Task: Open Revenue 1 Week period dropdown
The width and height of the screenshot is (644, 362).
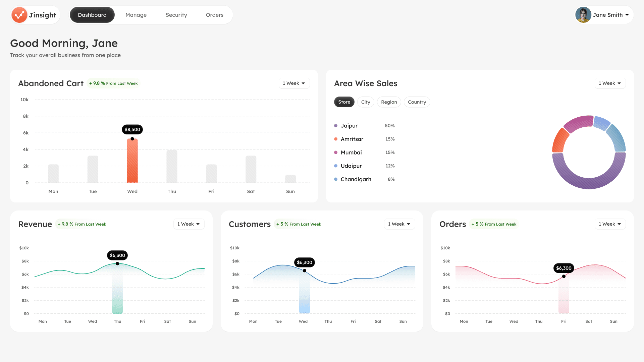Action: [x=189, y=224]
